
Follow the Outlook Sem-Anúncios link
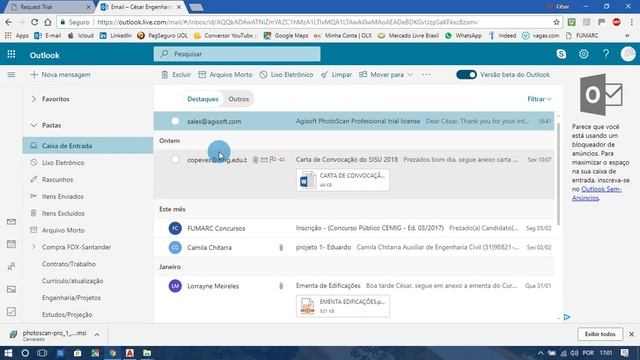(597, 193)
